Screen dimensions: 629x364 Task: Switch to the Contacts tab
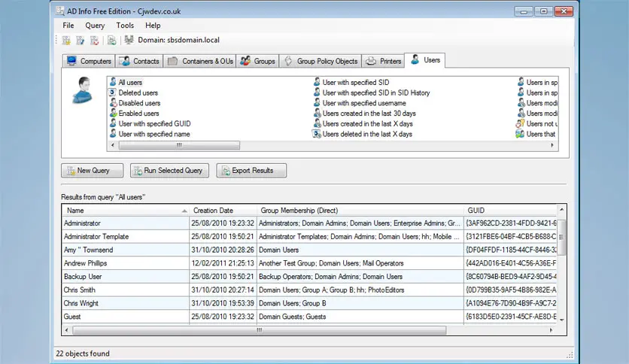coord(139,61)
